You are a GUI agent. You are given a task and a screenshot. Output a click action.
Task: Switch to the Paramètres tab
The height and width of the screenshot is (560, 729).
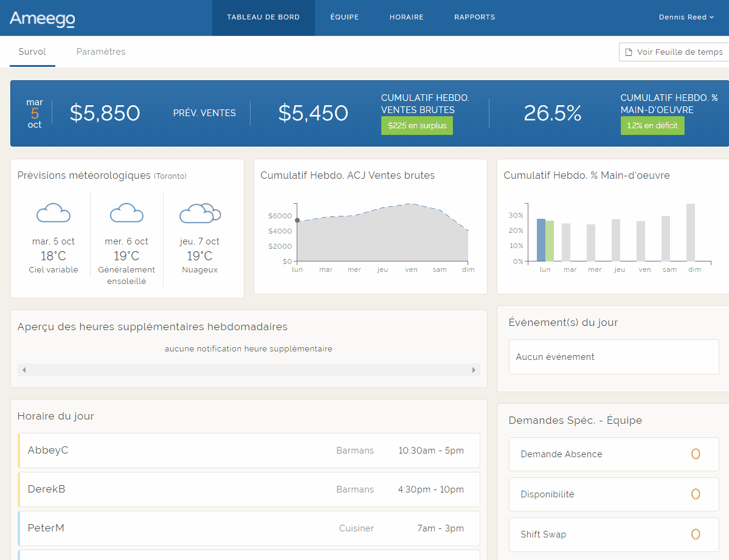coord(101,52)
